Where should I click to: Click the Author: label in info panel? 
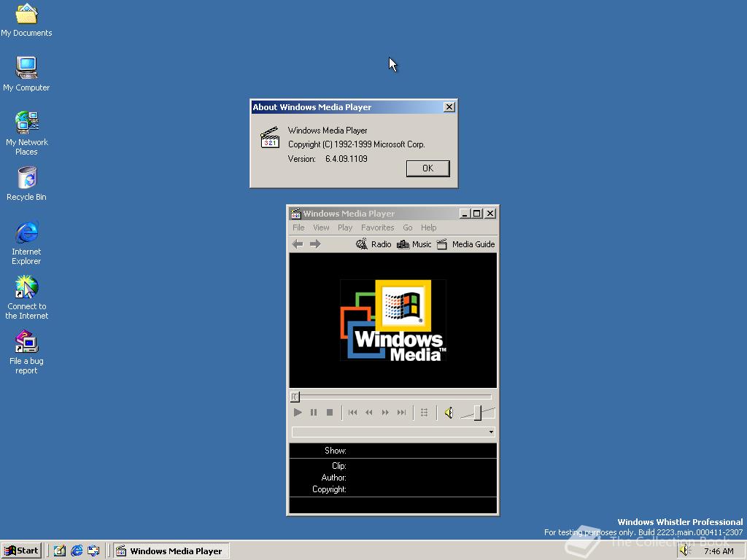[333, 477]
